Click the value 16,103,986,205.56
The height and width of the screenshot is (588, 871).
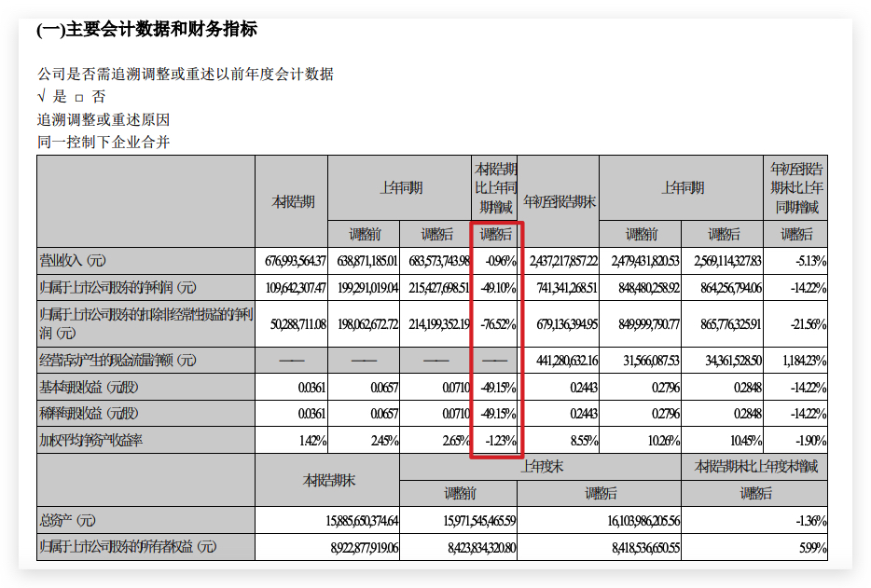click(643, 521)
